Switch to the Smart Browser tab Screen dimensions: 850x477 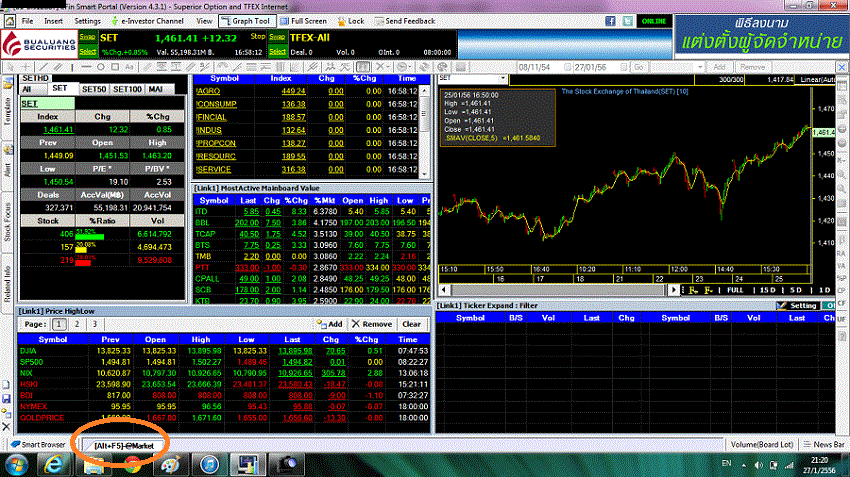tap(38, 444)
